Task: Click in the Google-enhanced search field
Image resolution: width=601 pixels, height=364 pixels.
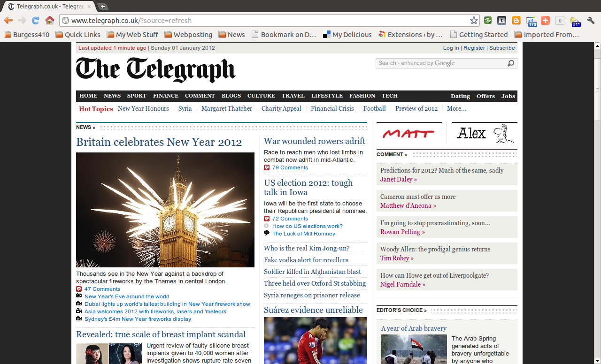Action: click(439, 63)
